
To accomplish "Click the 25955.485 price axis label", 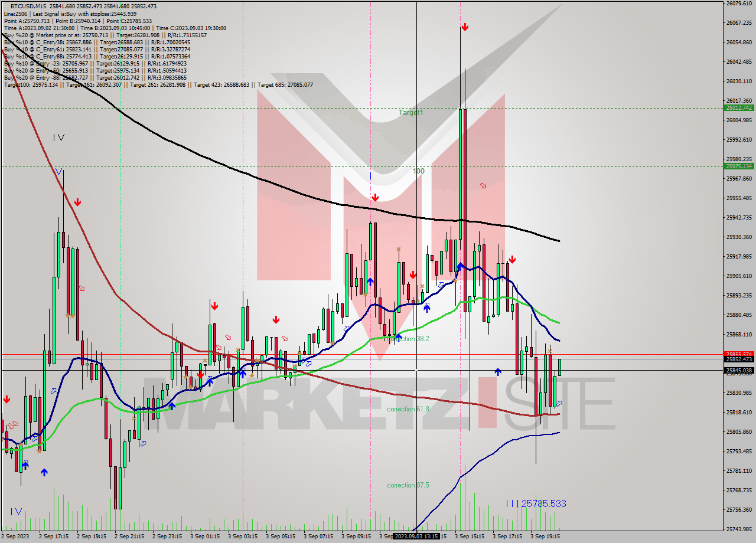I will pyautogui.click(x=739, y=198).
